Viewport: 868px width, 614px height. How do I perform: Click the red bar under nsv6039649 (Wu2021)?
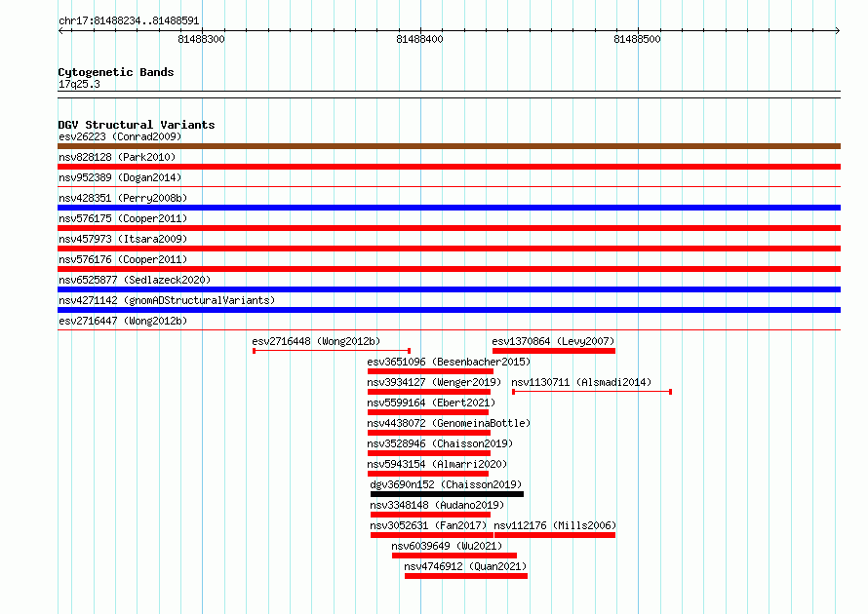[454, 556]
